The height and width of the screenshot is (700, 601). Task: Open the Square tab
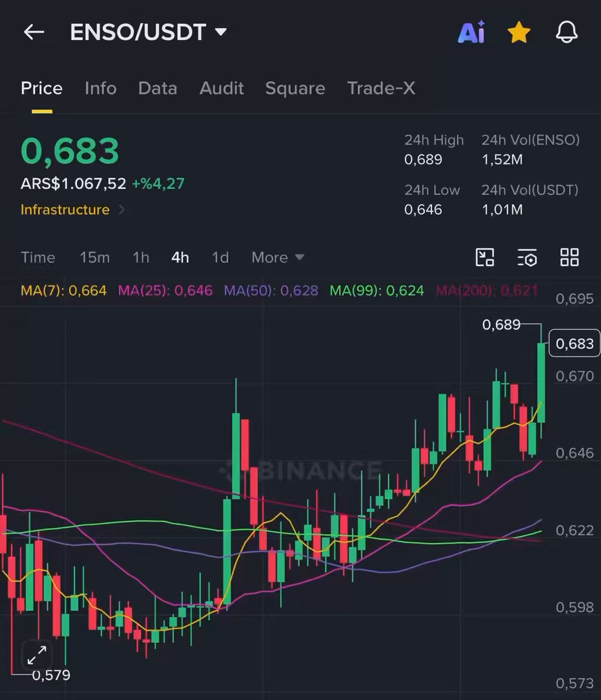(295, 88)
